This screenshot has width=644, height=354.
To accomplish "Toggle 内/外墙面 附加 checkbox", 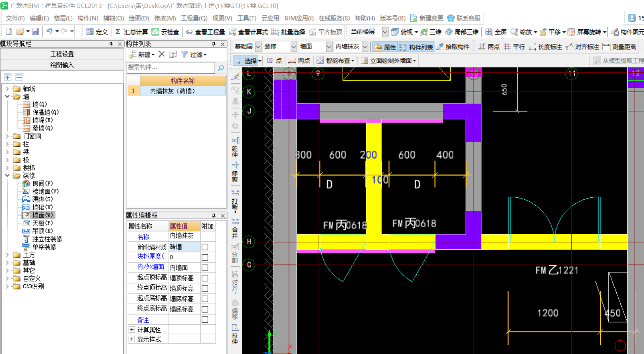I will click(x=205, y=268).
